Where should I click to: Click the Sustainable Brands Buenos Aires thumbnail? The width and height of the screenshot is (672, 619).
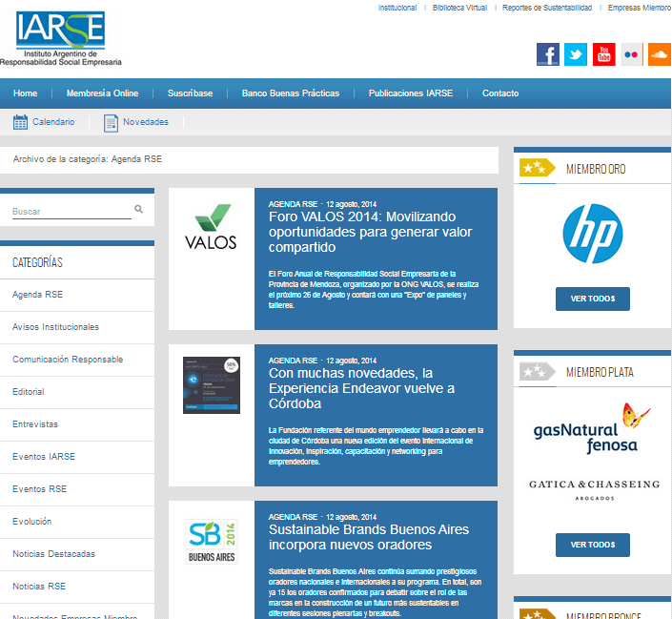tap(212, 542)
